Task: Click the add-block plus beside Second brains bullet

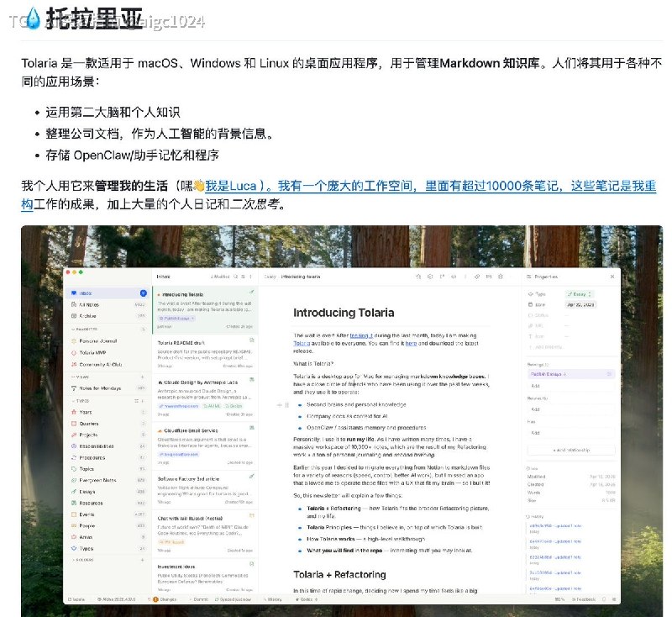Action: coord(280,405)
